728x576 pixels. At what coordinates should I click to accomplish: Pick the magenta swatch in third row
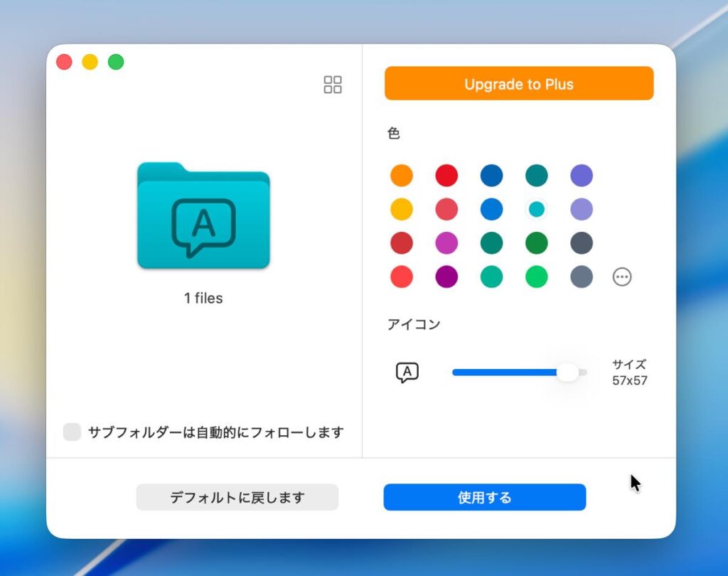tap(446, 243)
